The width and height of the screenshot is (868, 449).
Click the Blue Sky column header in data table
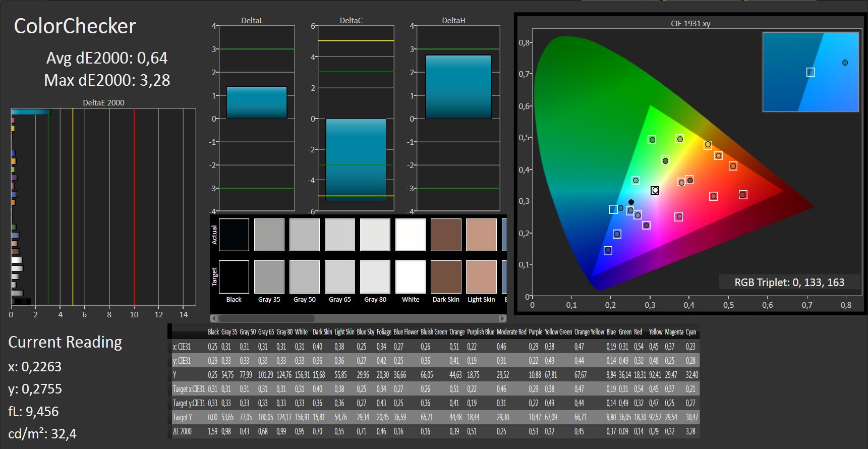pyautogui.click(x=365, y=332)
